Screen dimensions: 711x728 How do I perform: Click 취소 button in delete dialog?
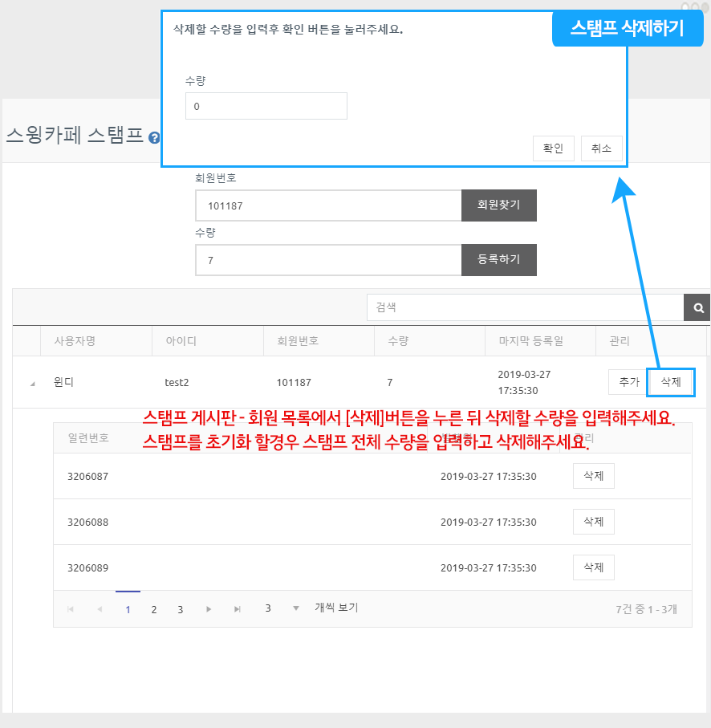[x=601, y=148]
